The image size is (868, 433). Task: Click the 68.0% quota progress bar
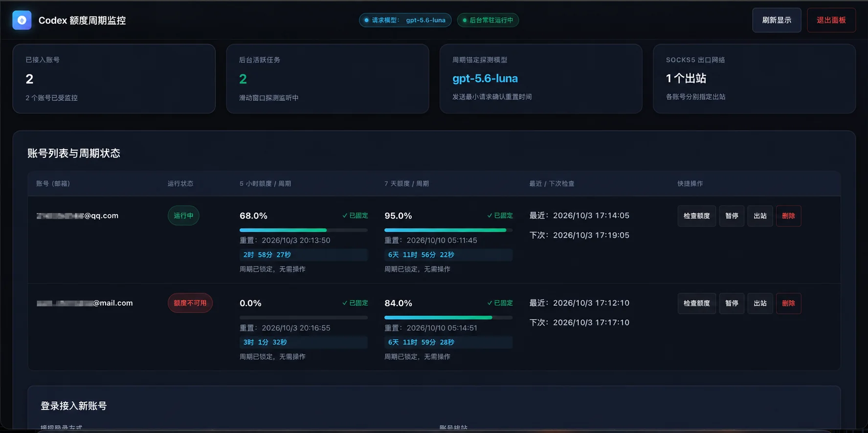point(304,230)
